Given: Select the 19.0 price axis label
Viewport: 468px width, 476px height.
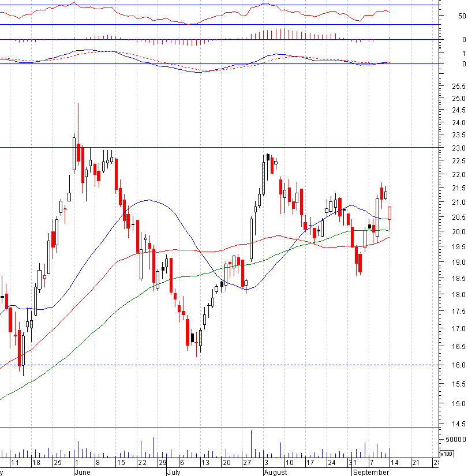Looking at the screenshot, I should pos(459,263).
